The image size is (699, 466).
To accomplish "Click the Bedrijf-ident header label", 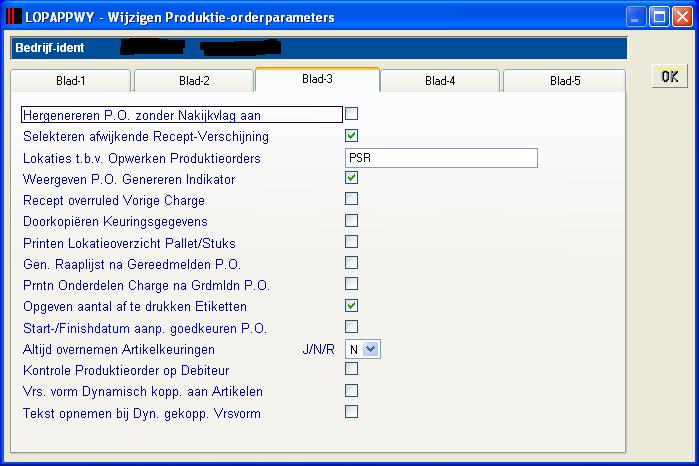I will pyautogui.click(x=49, y=48).
